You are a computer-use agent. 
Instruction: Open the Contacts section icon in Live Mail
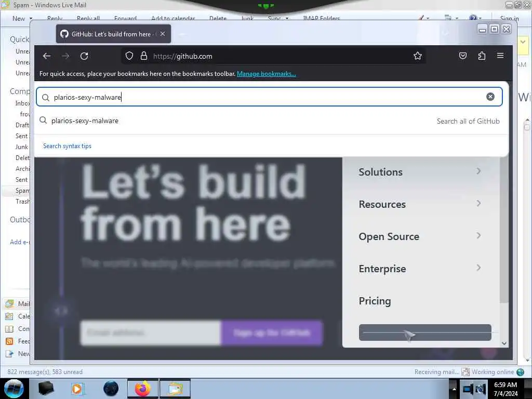[9, 329]
